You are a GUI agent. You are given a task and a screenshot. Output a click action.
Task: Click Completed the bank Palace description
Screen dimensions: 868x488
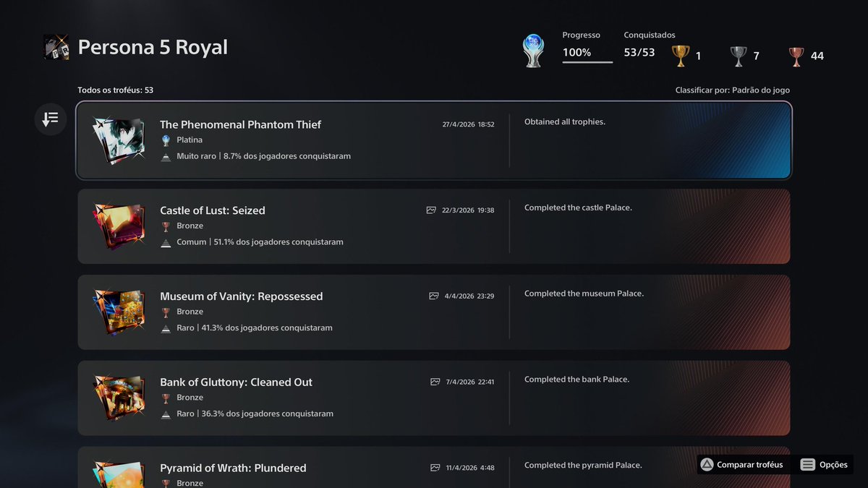(576, 380)
